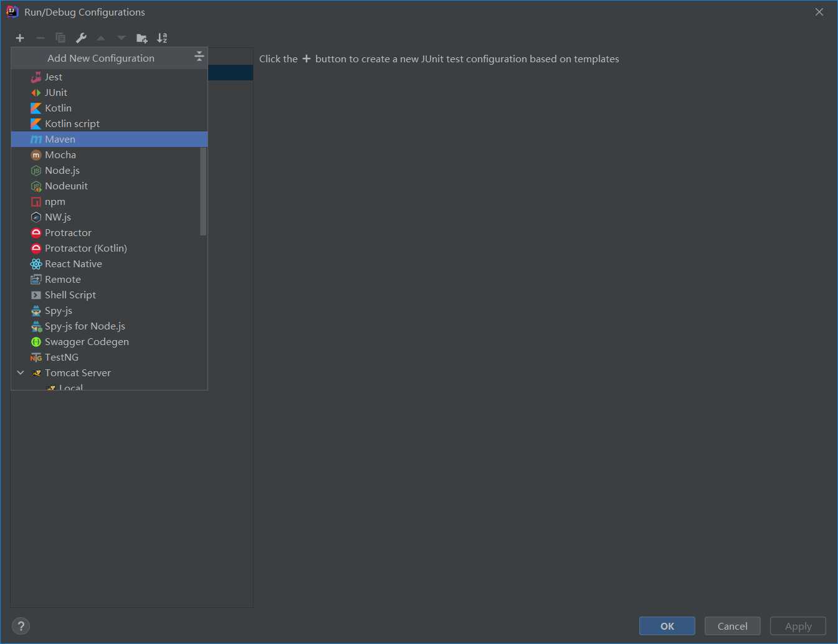Collapse the Tomcat Server chevron
The image size is (838, 644).
tap(21, 372)
